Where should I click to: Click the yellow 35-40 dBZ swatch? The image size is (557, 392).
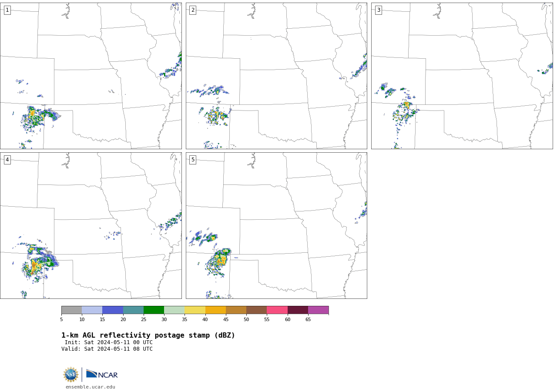(x=195, y=310)
